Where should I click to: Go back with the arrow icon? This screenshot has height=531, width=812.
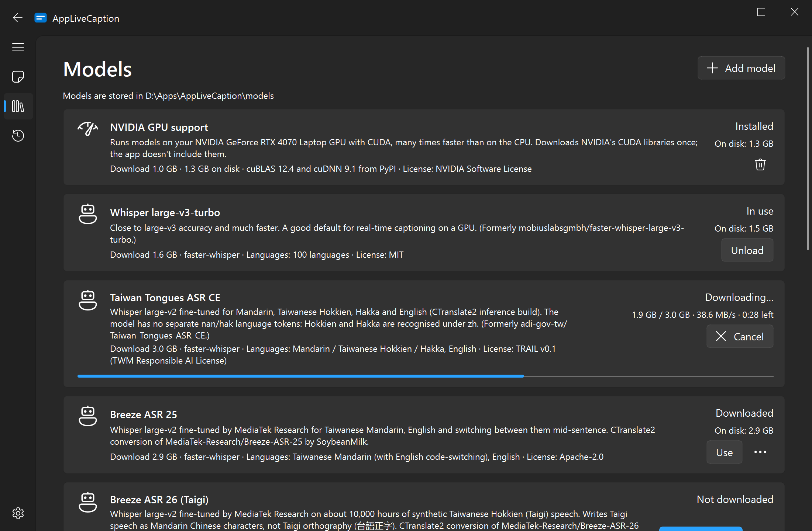[18, 18]
